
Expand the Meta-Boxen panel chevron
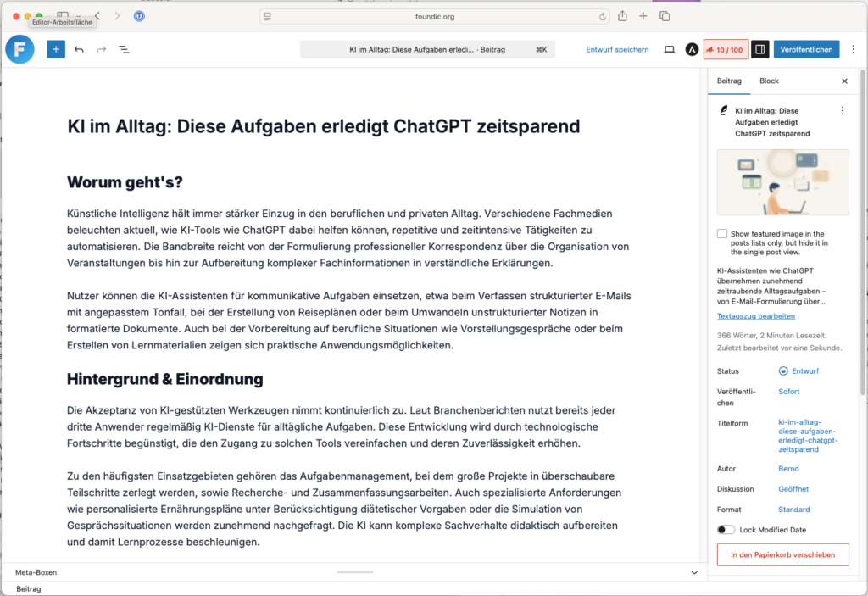click(x=694, y=573)
